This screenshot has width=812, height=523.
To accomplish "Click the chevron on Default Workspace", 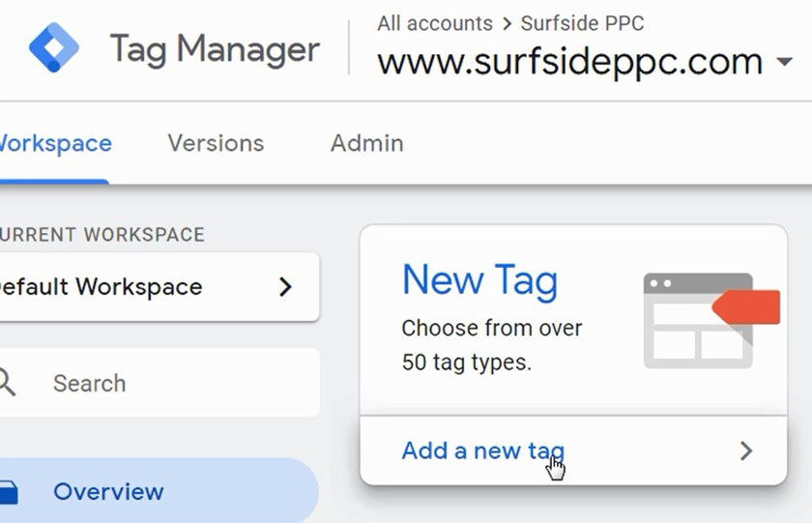I will 284,287.
